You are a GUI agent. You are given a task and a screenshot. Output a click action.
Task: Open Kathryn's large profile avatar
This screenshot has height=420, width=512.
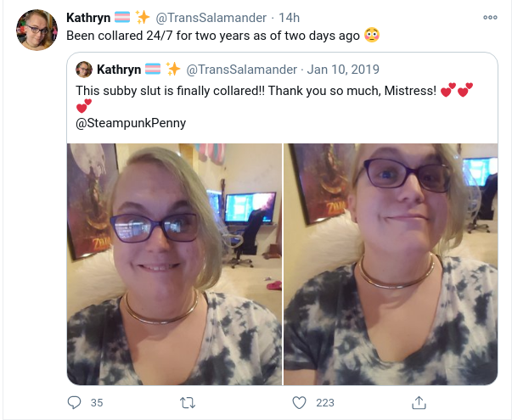tap(37, 30)
